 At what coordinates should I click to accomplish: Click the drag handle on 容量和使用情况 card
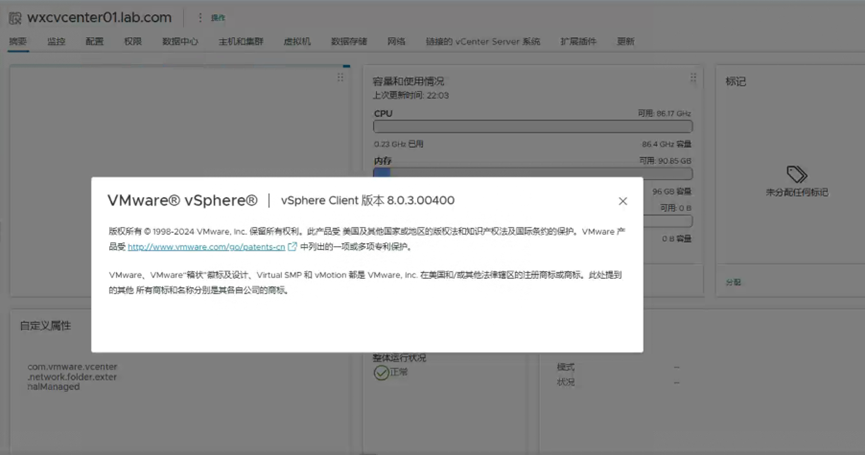point(693,78)
